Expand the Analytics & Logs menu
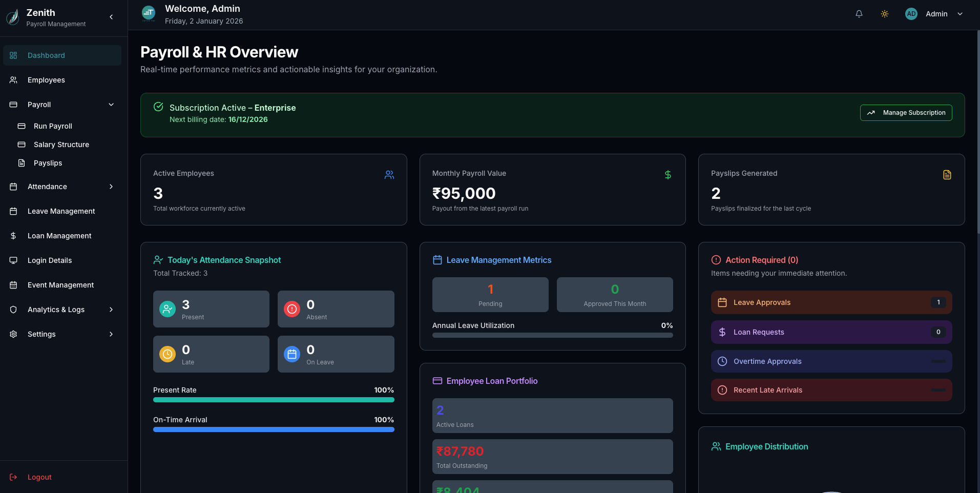The image size is (980, 493). point(111,310)
